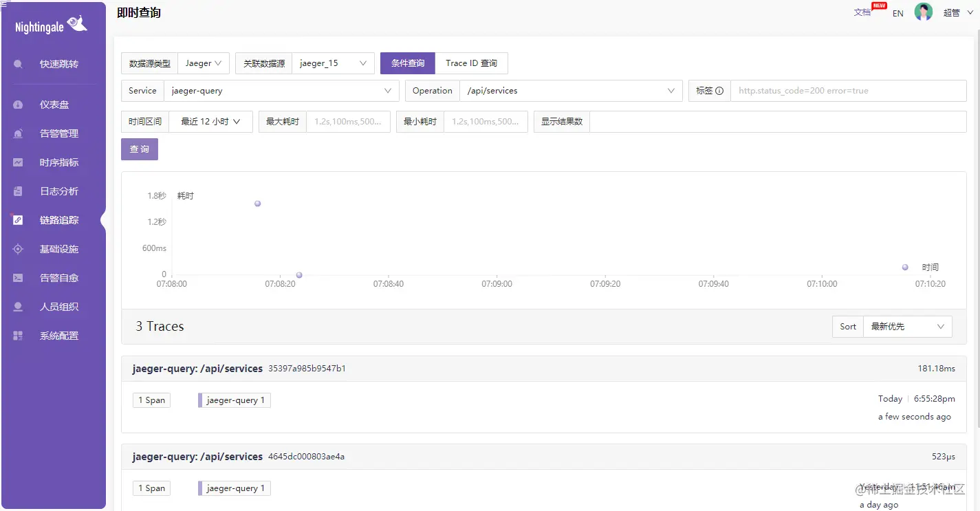Click the 最大耗时 duration input field
The height and width of the screenshot is (511, 980).
pos(348,121)
